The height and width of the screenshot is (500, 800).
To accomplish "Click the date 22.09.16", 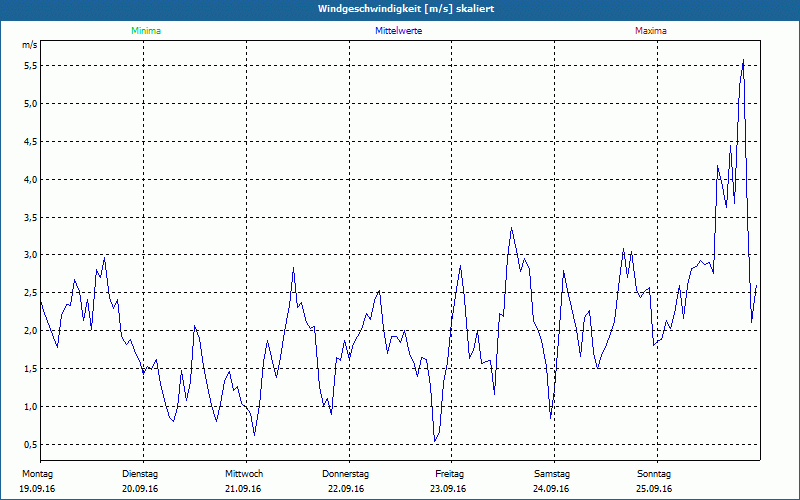I will coord(346,489).
